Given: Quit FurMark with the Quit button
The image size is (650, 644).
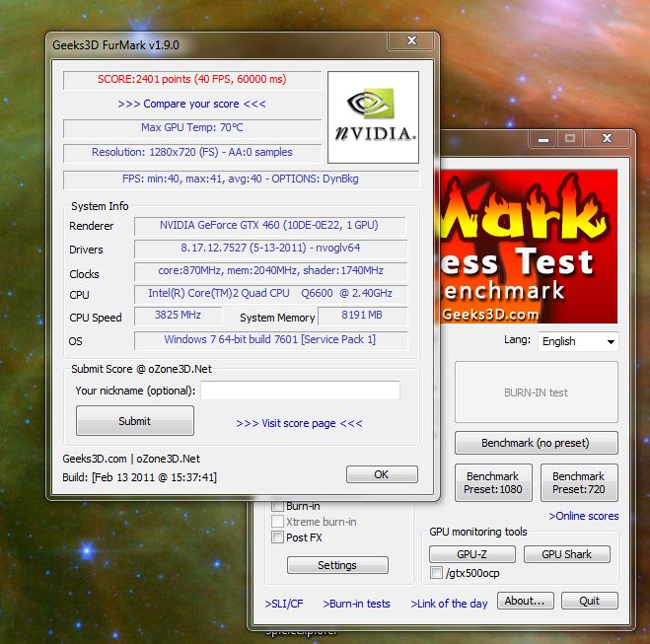Looking at the screenshot, I should pos(590,601).
